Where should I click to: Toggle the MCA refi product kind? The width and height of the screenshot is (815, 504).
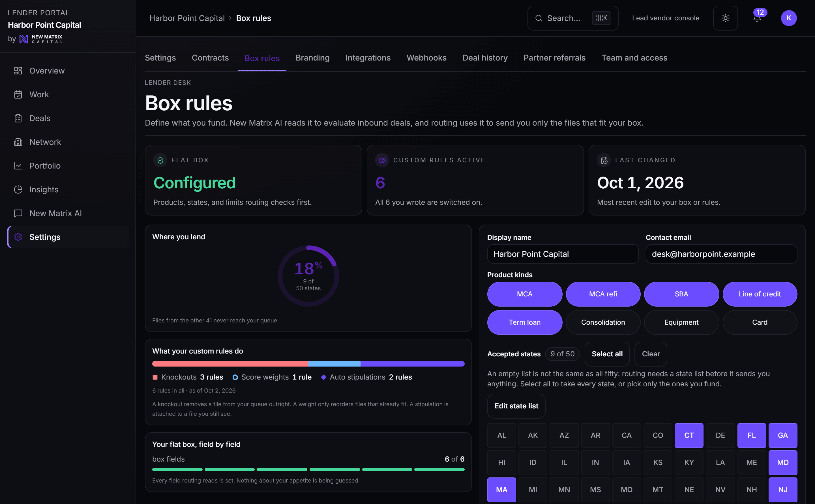tap(603, 294)
